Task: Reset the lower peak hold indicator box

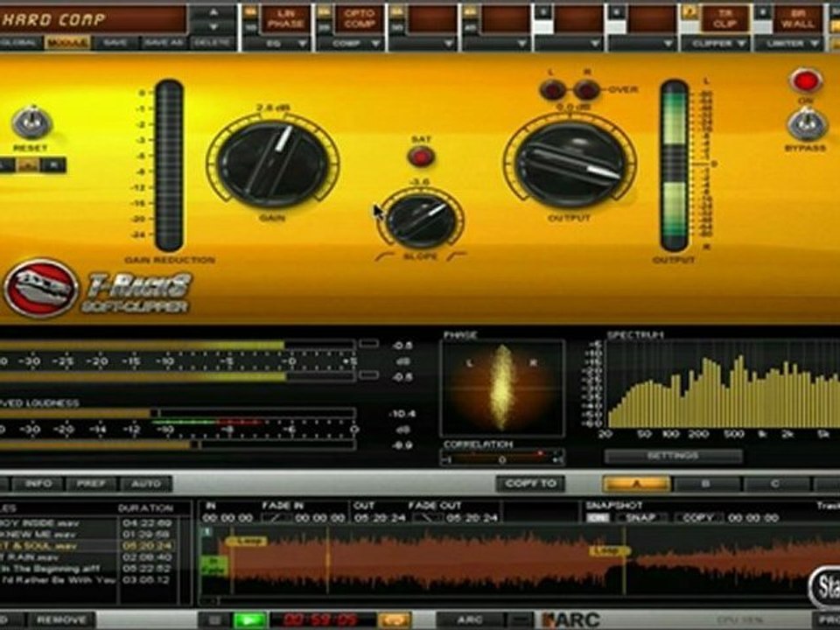Action: pyautogui.click(x=368, y=375)
